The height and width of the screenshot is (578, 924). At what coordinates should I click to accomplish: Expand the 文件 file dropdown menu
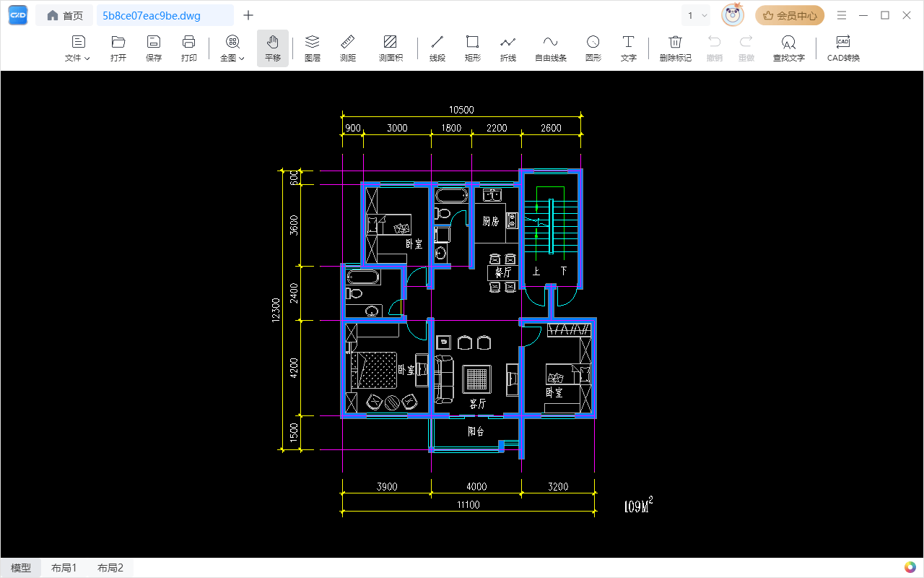78,48
